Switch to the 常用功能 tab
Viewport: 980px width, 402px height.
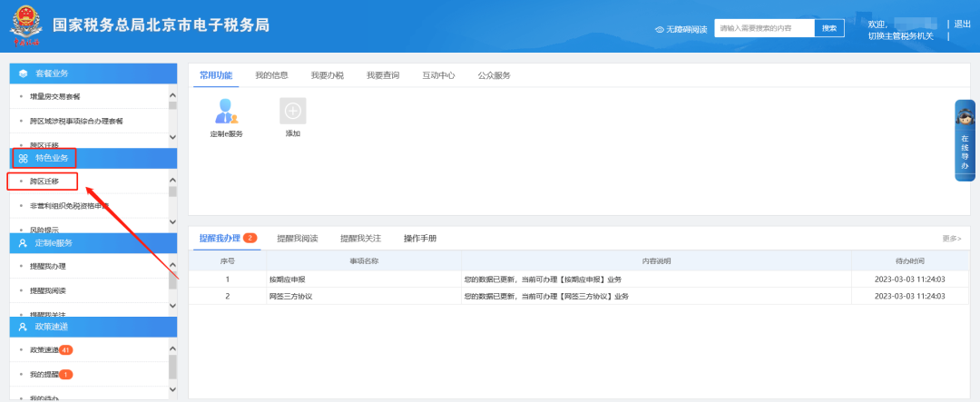[x=216, y=75]
